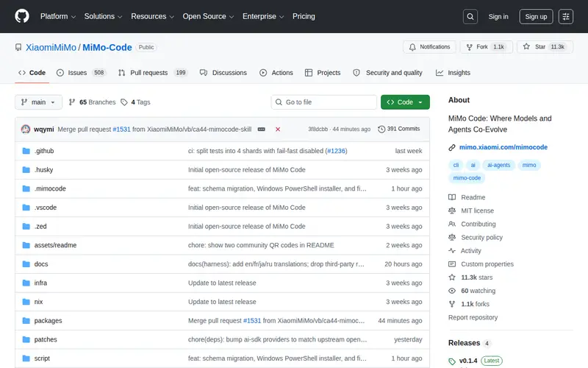Viewport: 588px width, 368px height.
Task: Click the Contributing people icon
Action: (452, 224)
